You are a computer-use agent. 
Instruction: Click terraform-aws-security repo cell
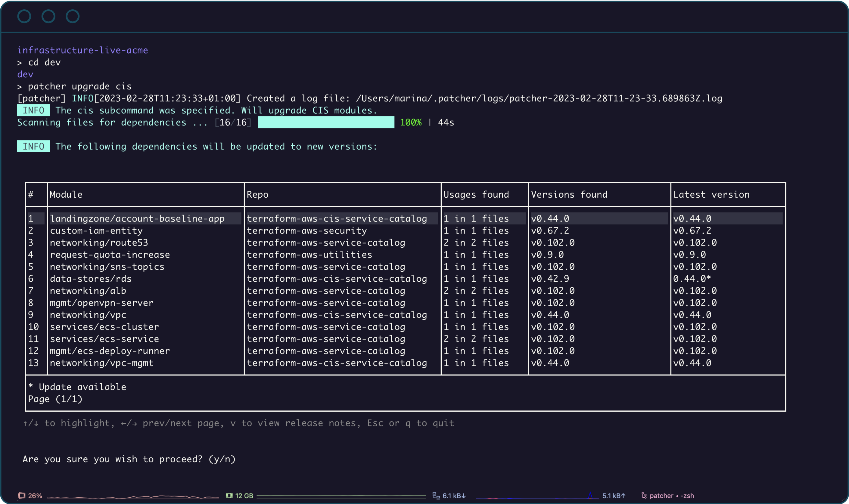click(x=307, y=230)
